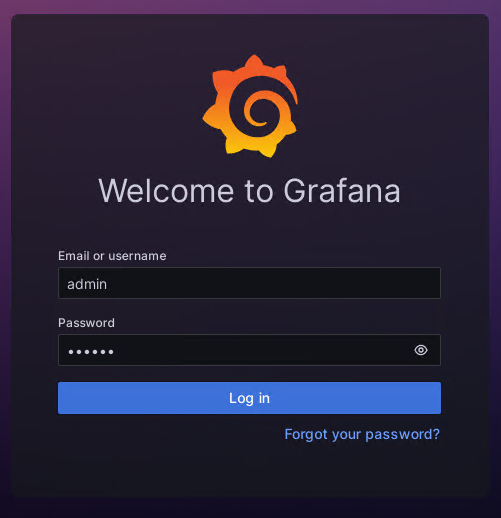The image size is (501, 518).
Task: Show password using the eye icon
Action: pos(421,350)
